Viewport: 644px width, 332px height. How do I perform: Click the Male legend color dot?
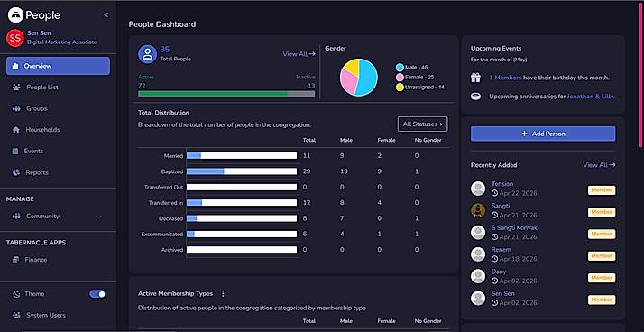pyautogui.click(x=400, y=68)
